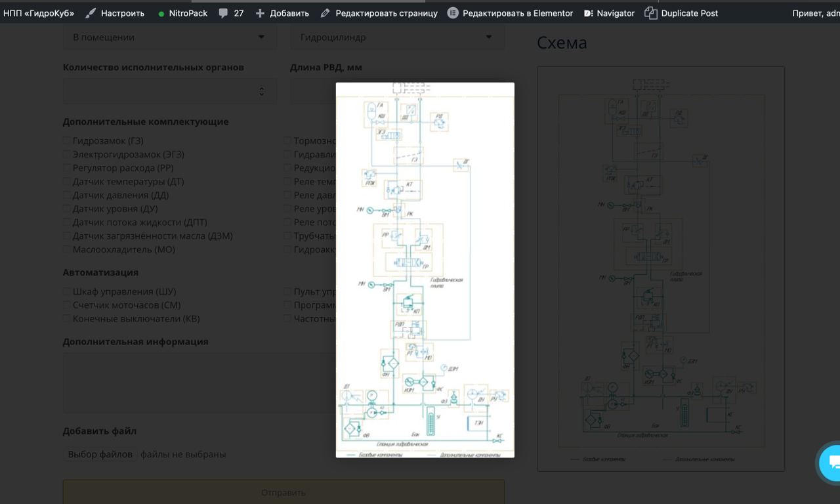Image resolution: width=840 pixels, height=504 pixels.
Task: Expand the В помещении dropdown
Action: (170, 37)
